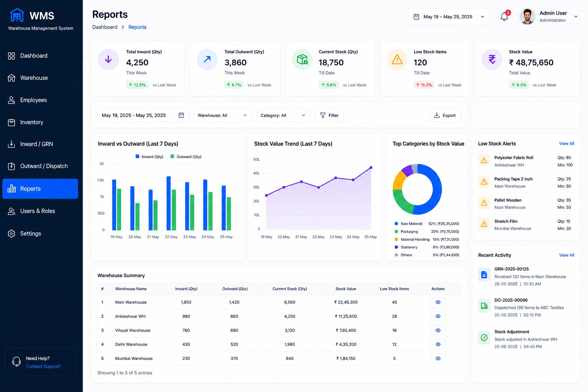Open the Warehouse: All dropdown

pos(222,115)
